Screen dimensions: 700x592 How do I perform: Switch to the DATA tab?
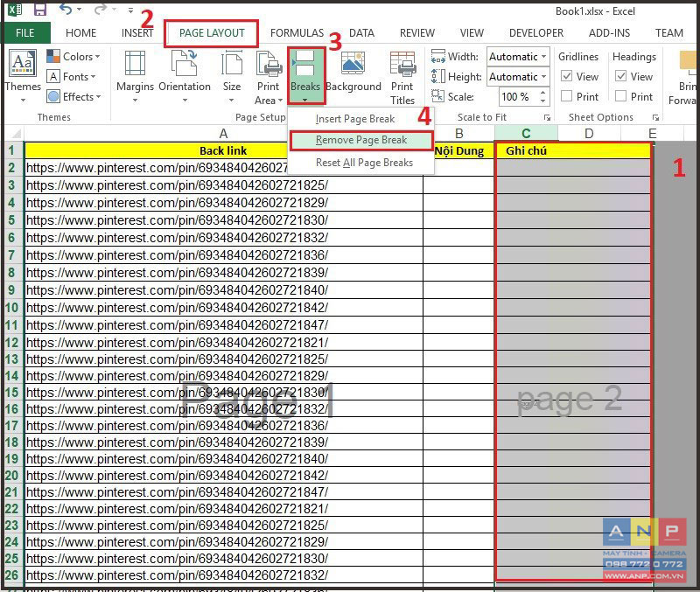click(361, 33)
